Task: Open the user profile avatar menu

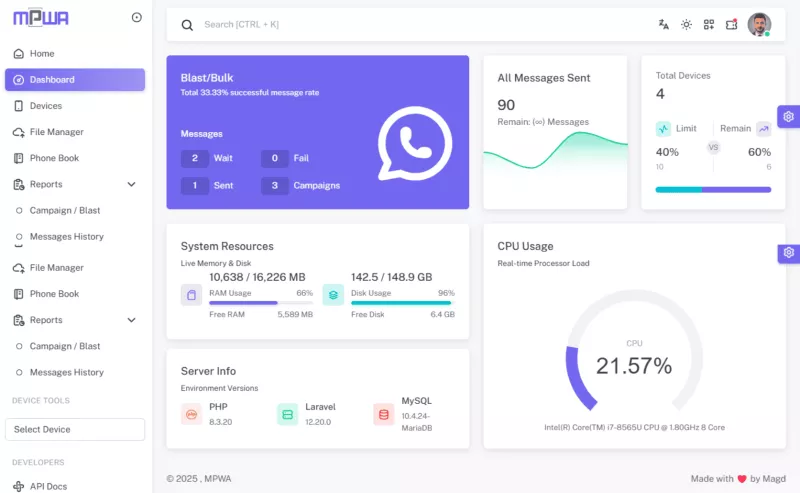Action: click(x=759, y=25)
